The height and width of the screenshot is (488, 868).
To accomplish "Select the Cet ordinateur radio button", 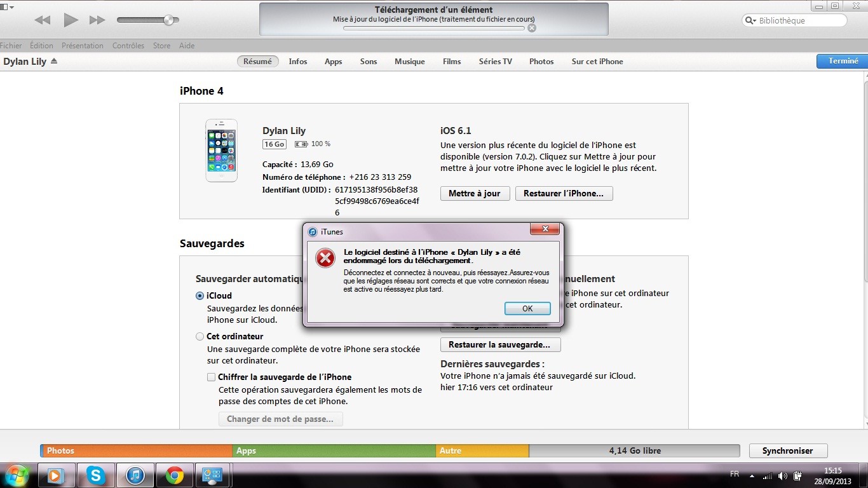I will coord(200,336).
